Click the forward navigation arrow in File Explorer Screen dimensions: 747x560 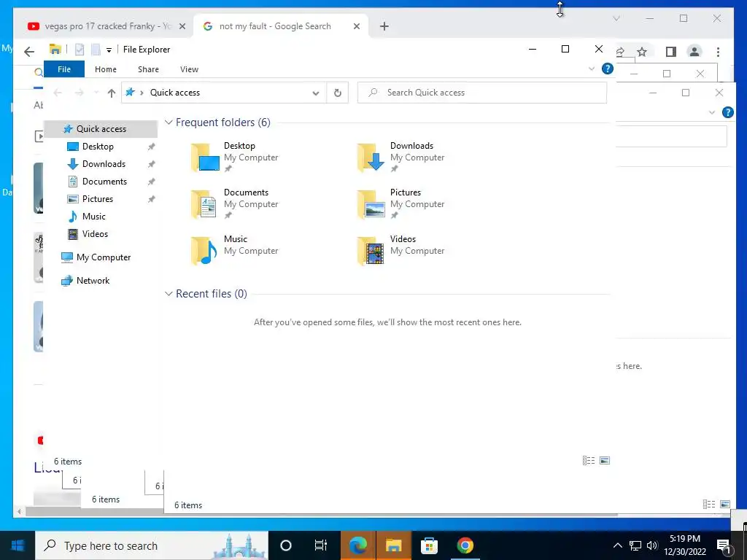(x=79, y=93)
